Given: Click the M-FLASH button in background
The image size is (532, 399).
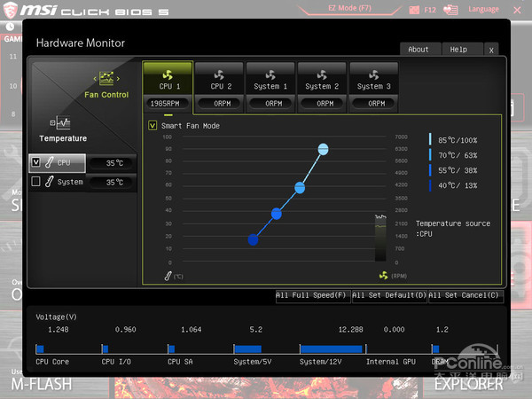Looking at the screenshot, I should (x=42, y=385).
